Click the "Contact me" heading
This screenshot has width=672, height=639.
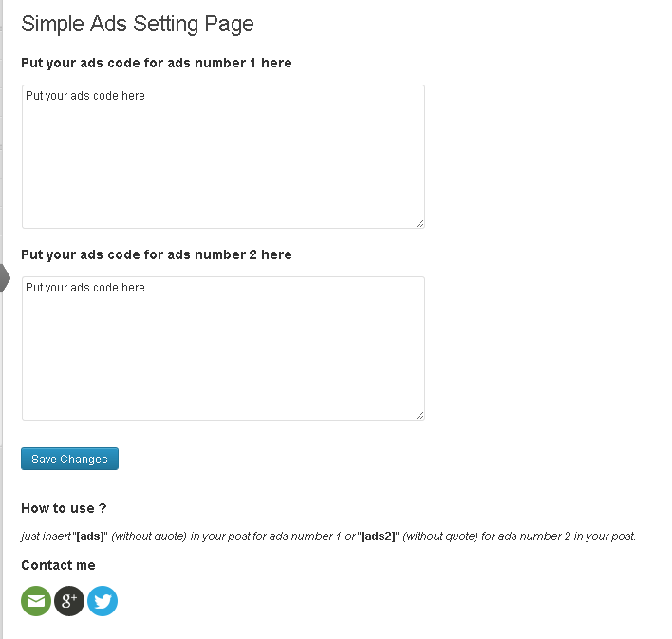point(58,565)
